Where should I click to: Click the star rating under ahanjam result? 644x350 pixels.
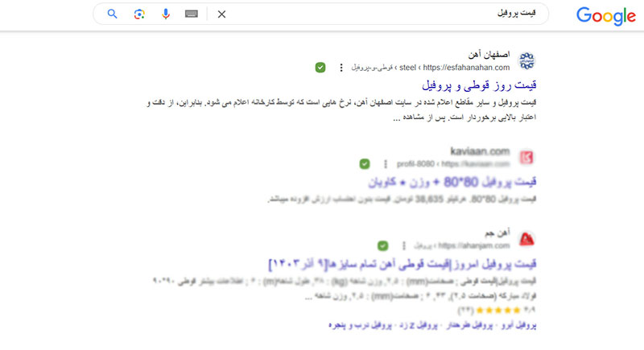click(x=498, y=310)
